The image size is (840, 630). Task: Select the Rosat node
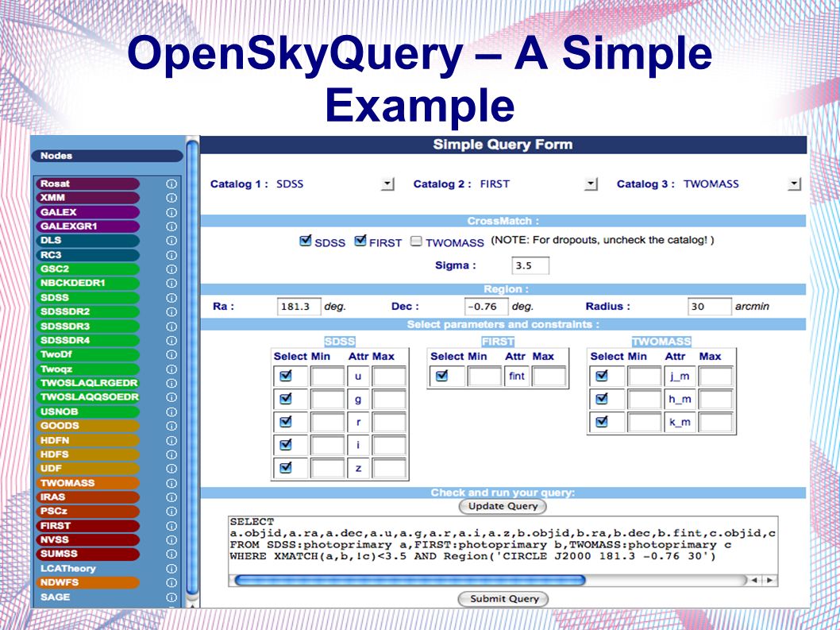pyautogui.click(x=87, y=184)
